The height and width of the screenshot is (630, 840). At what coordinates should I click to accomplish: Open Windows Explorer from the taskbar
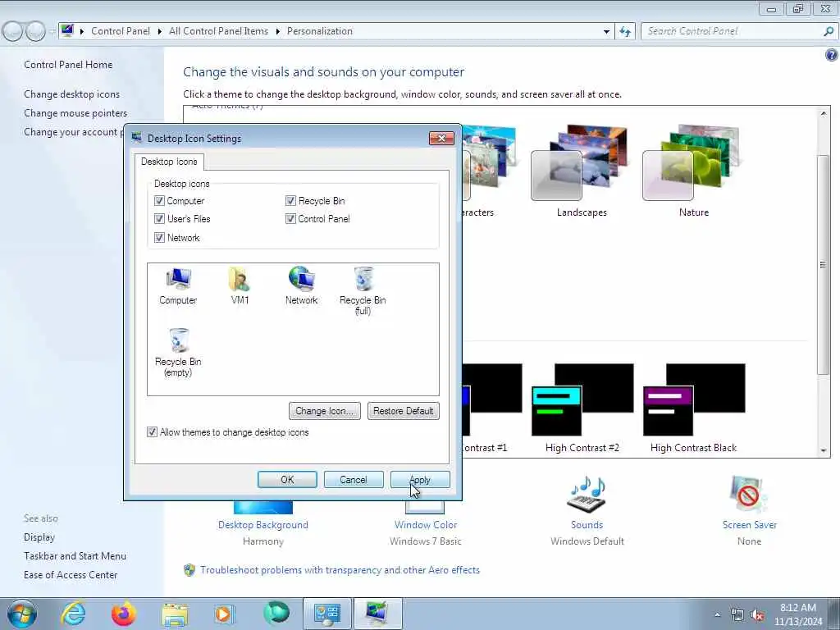[175, 615]
